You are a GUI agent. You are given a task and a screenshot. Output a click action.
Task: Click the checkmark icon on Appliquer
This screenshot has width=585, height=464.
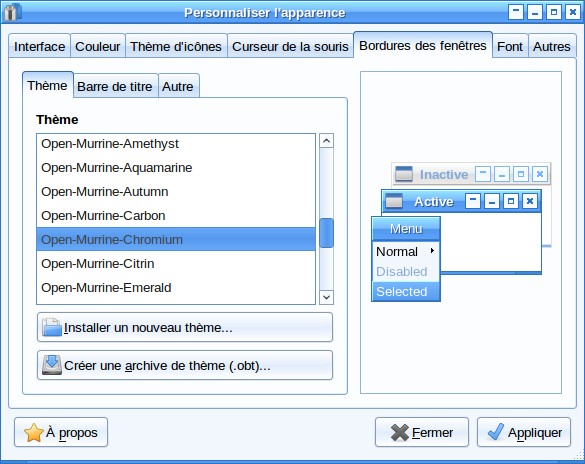pos(496,432)
